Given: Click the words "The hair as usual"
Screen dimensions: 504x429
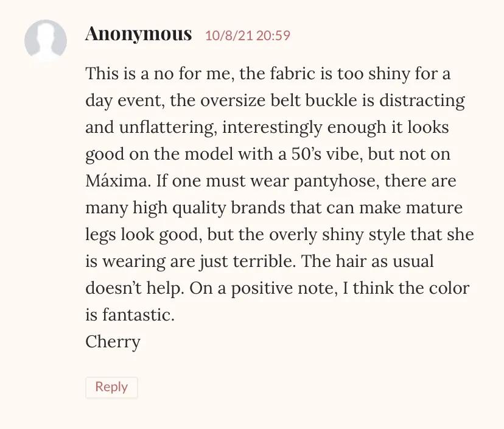Looking at the screenshot, I should [368, 261].
